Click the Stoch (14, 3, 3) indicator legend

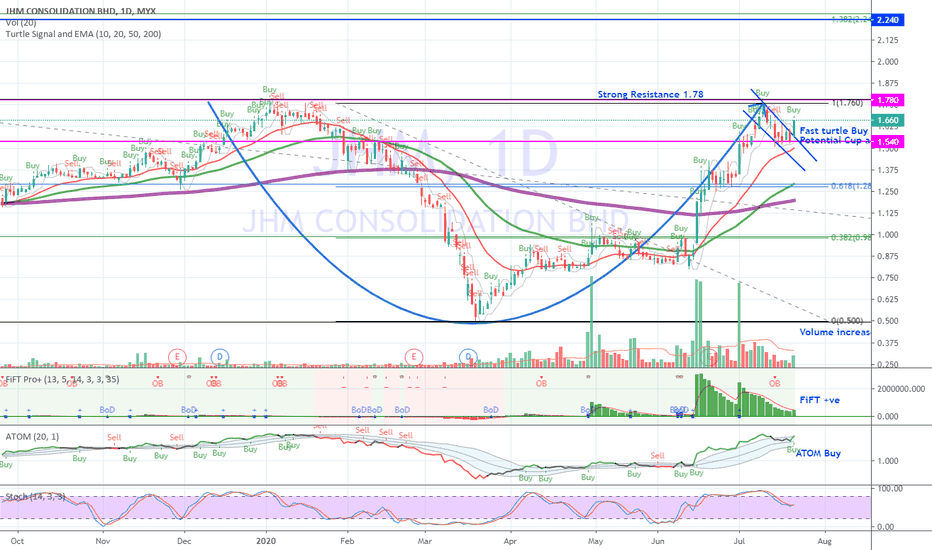point(35,496)
